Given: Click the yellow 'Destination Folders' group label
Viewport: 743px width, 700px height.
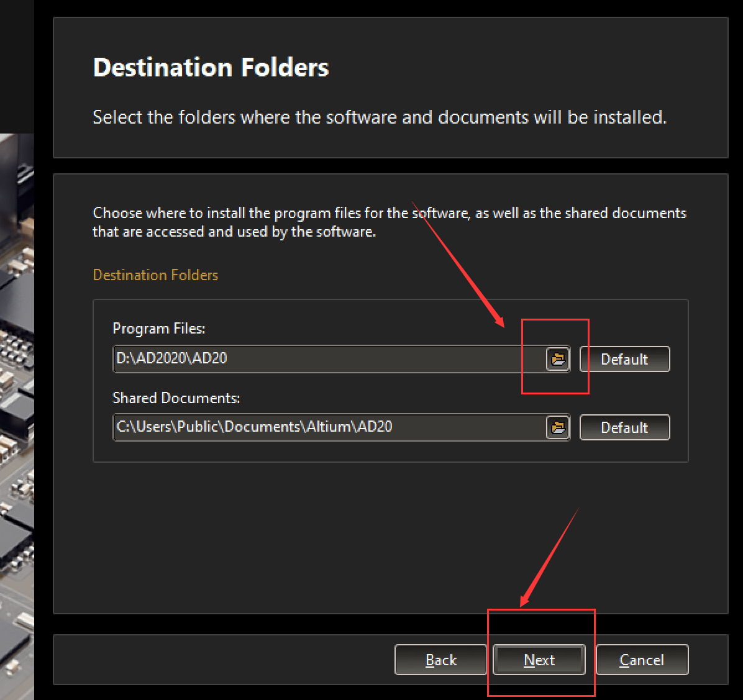Looking at the screenshot, I should tap(155, 275).
